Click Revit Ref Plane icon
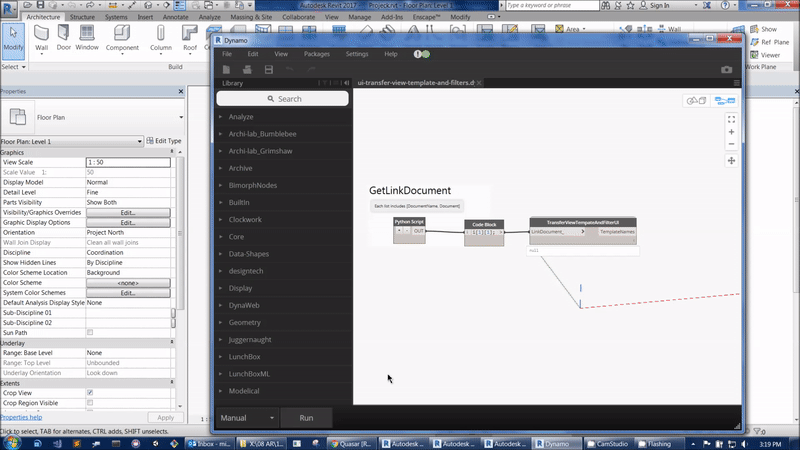This screenshot has height=450, width=800. 769,42
